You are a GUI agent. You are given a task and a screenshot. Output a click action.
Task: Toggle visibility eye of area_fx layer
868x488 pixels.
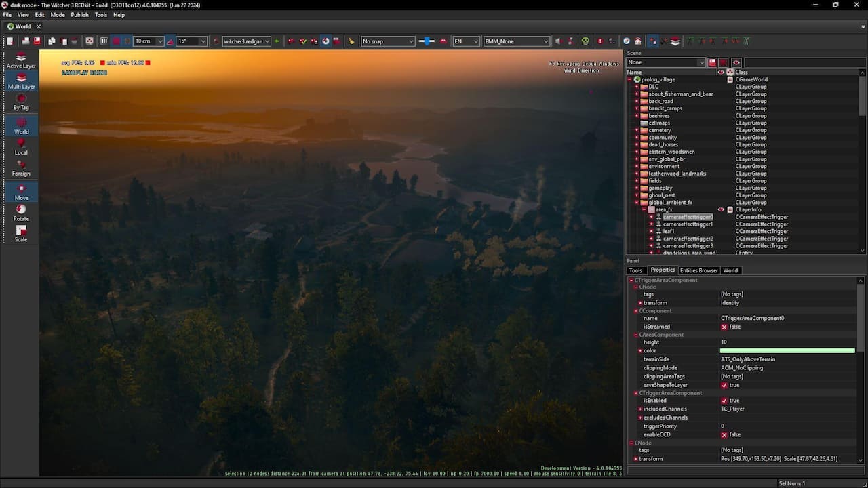click(x=721, y=209)
